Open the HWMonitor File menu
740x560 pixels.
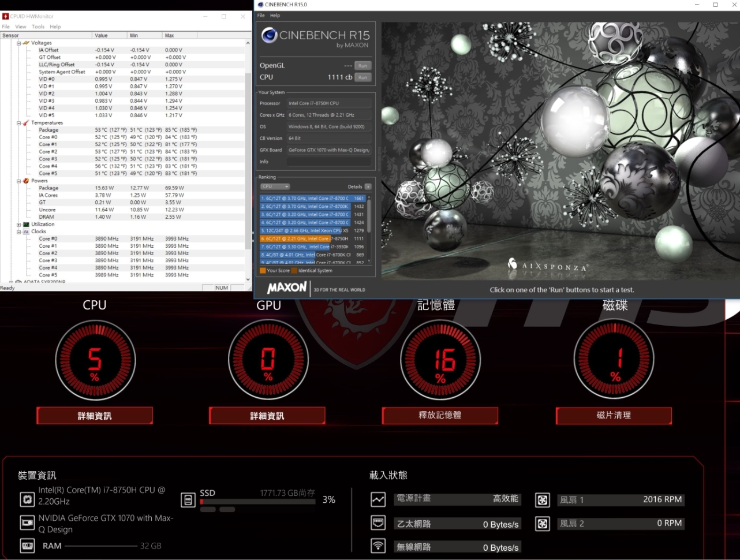(x=6, y=27)
